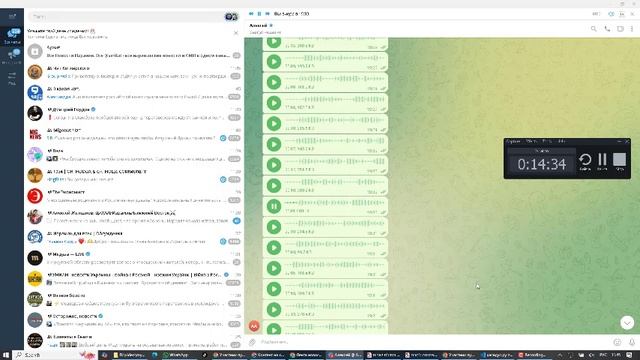640x360 pixels.
Task: Pause playback in the top audio player bar
Action: click(259, 14)
